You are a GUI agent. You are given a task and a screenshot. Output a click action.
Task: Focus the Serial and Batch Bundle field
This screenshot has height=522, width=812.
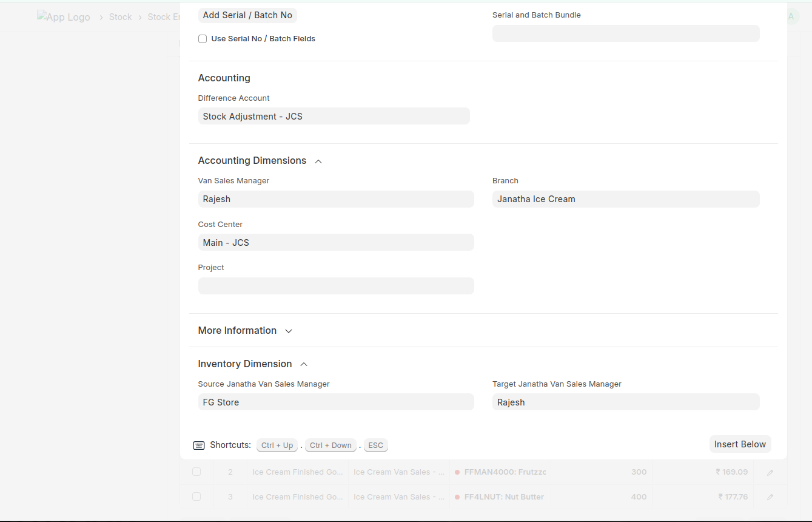(x=625, y=33)
